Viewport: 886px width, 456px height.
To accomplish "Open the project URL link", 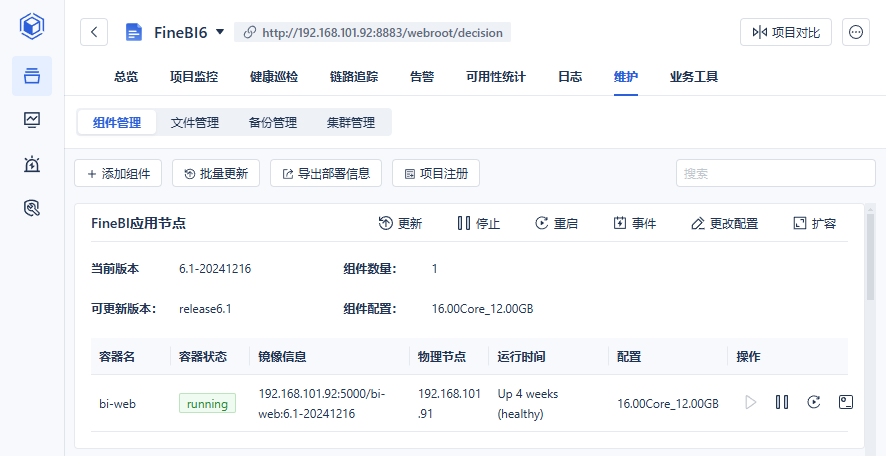I will [373, 32].
